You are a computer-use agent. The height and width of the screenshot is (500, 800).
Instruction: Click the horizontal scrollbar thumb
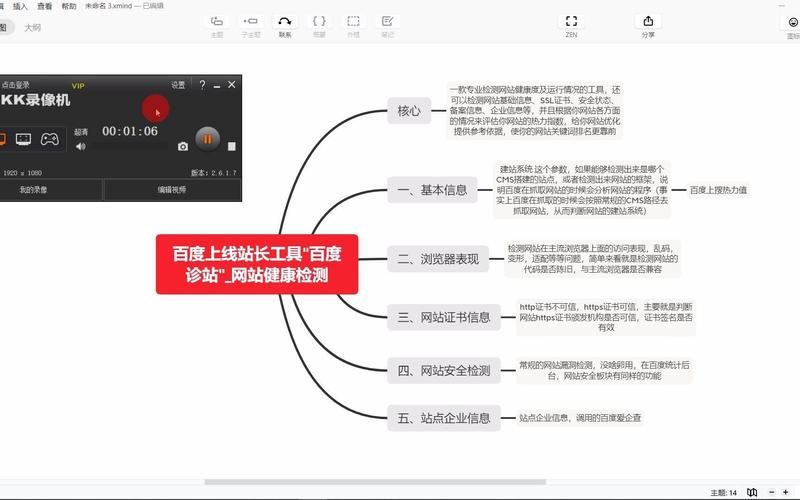[x=375, y=482]
